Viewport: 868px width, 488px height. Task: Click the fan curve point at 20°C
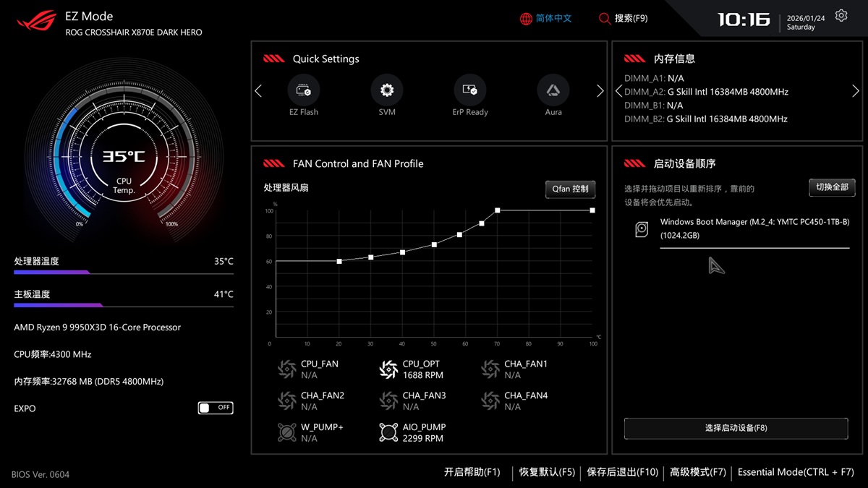339,261
